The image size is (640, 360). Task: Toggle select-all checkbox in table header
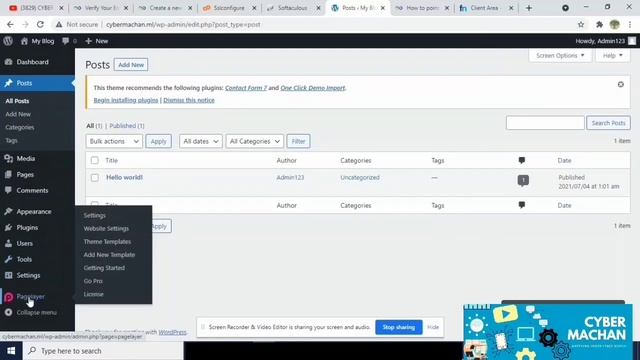pyautogui.click(x=95, y=160)
